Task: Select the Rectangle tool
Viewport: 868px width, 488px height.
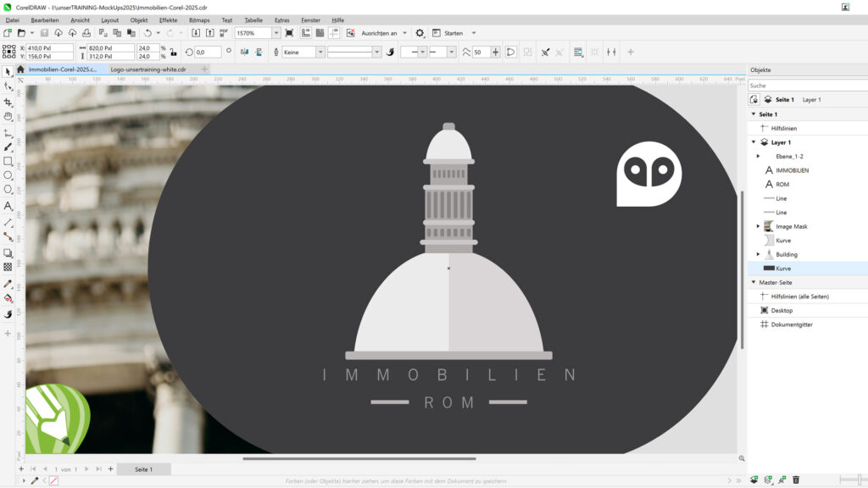Action: [x=8, y=162]
